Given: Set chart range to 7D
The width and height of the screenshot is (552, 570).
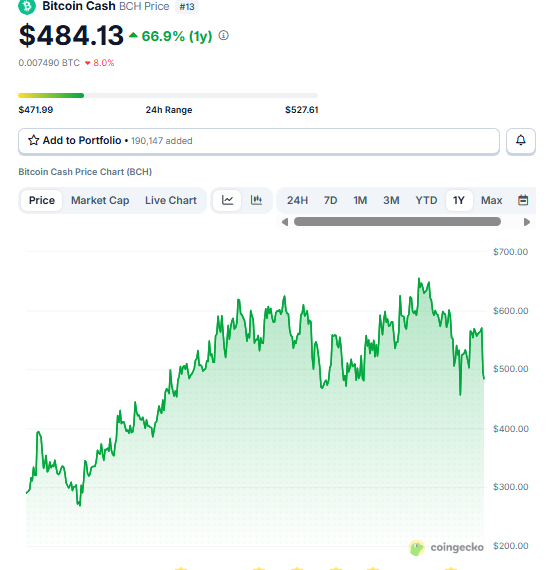Looking at the screenshot, I should [331, 200].
